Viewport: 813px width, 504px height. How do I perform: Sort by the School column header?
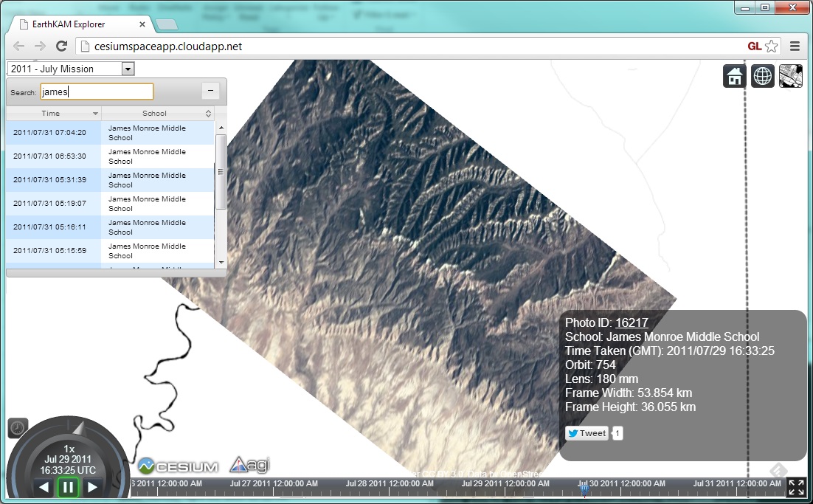(158, 113)
